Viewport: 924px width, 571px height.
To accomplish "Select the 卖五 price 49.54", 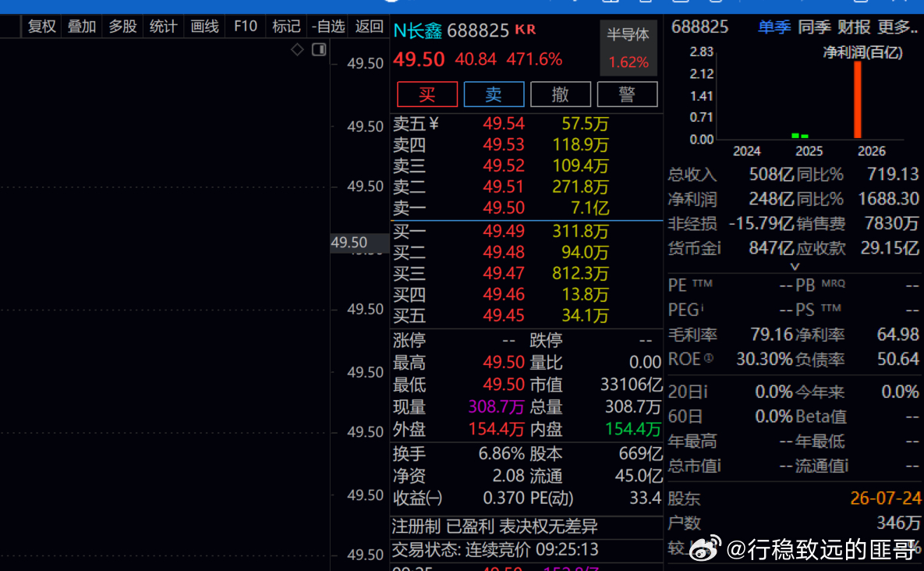I will pos(503,124).
